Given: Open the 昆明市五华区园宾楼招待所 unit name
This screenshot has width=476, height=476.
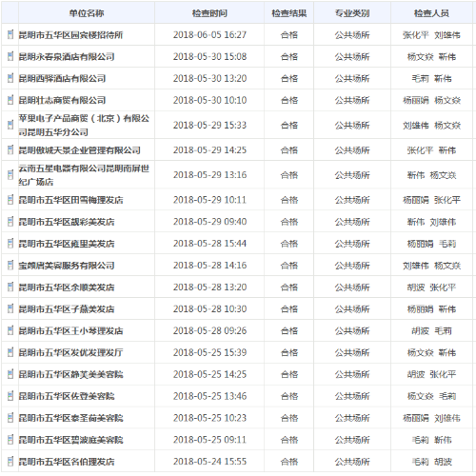Looking at the screenshot, I should point(70,34).
